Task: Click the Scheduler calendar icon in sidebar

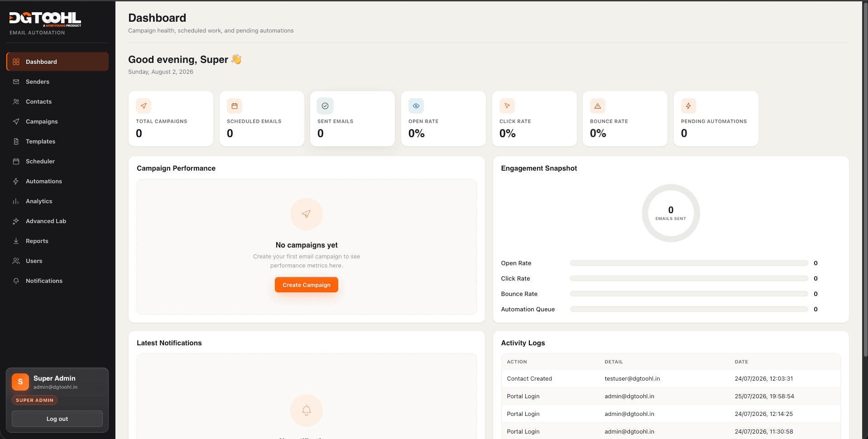Action: (16, 161)
